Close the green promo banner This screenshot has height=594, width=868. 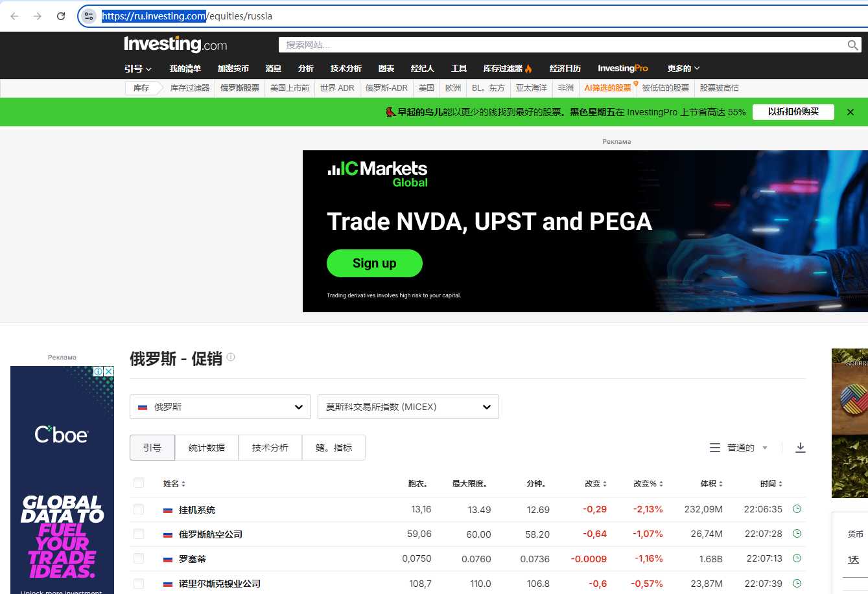coord(850,112)
